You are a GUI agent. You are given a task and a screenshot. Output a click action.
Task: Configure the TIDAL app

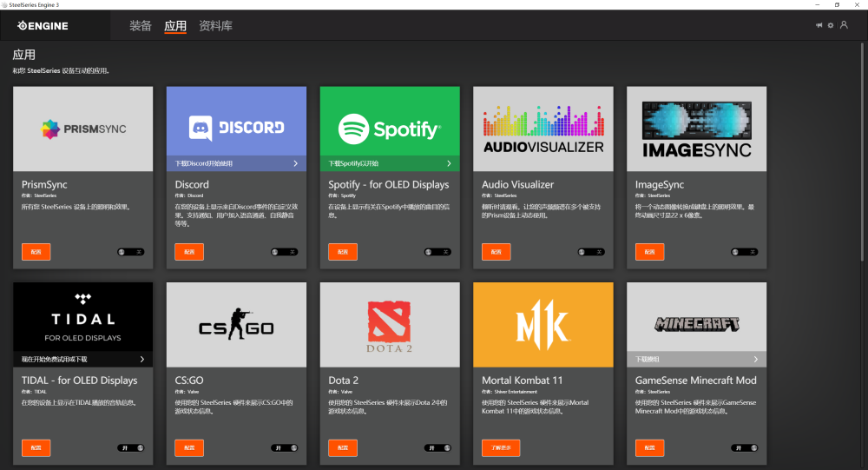[x=36, y=447]
